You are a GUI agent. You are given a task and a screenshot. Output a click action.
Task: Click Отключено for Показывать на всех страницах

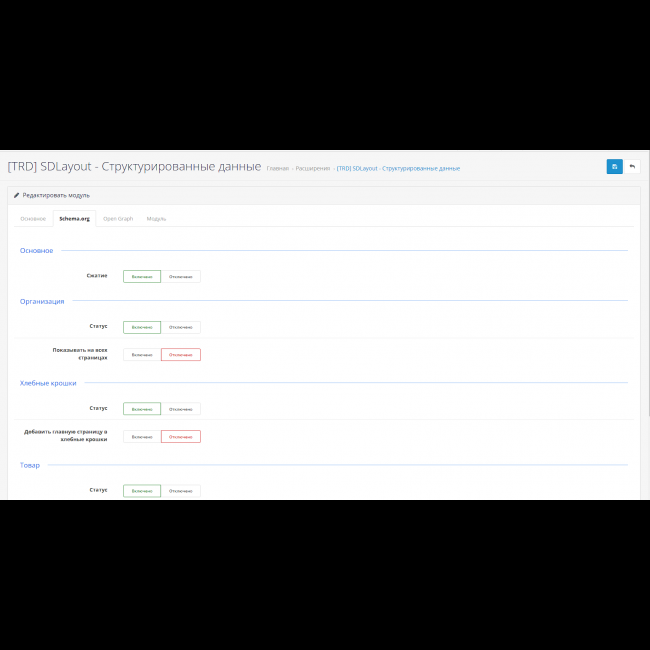click(180, 355)
